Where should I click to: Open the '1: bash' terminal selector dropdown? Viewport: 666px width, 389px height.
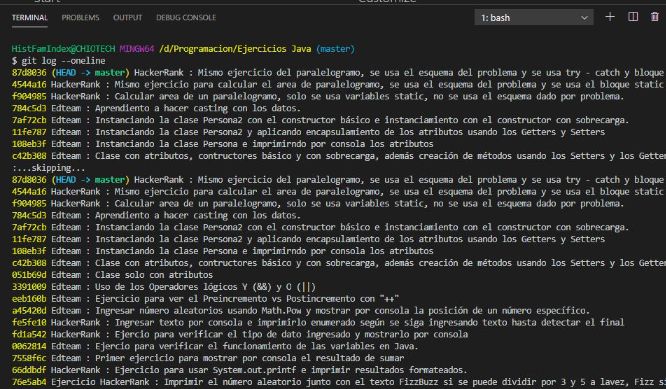click(x=534, y=17)
